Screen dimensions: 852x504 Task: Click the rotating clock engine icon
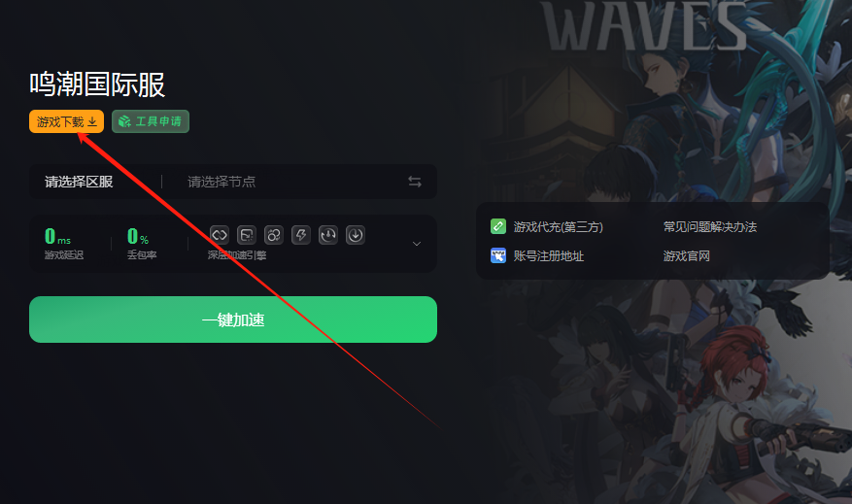click(328, 235)
